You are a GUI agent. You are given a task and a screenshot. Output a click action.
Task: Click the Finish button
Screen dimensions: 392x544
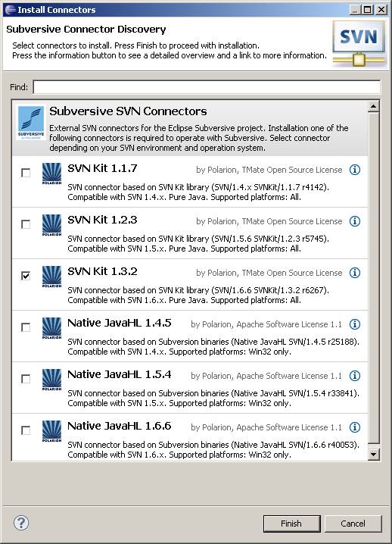(x=291, y=524)
